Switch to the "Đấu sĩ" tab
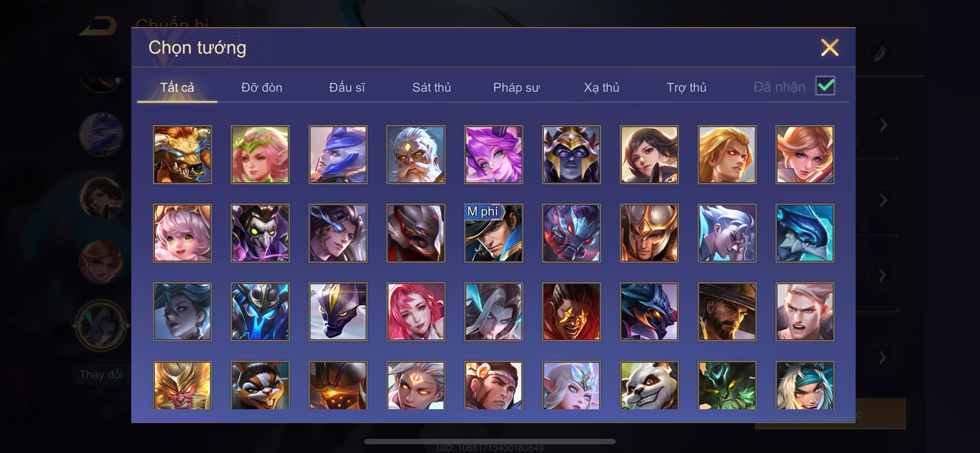 point(347,88)
